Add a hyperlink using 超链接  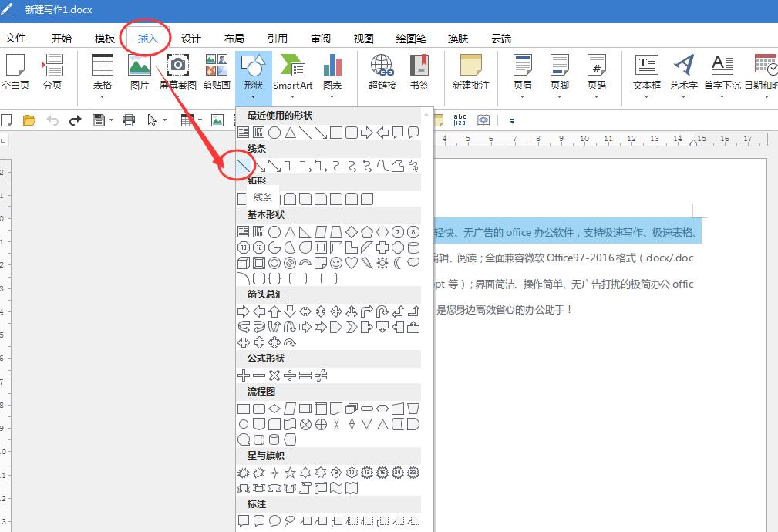pos(381,73)
